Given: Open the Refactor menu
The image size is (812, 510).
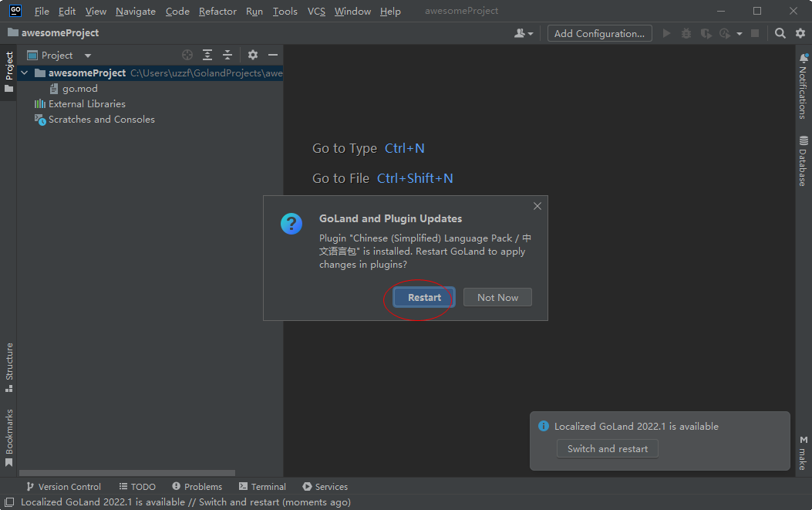Looking at the screenshot, I should tap(217, 12).
